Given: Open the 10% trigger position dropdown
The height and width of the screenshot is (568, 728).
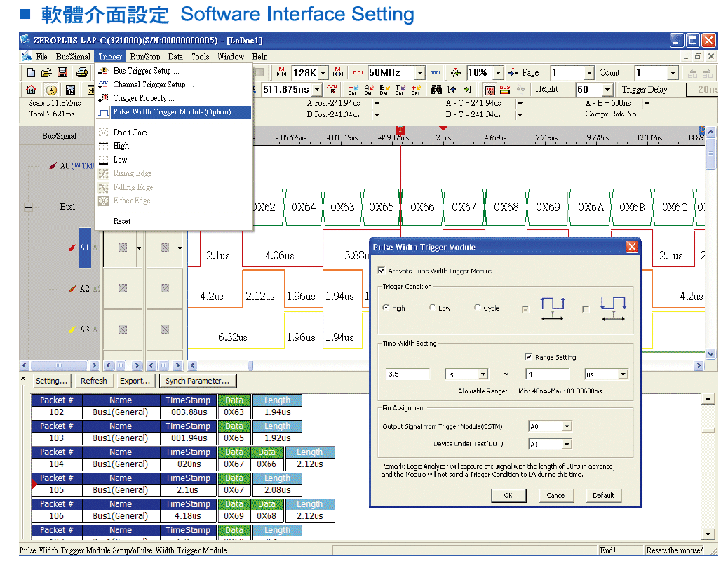Looking at the screenshot, I should click(498, 73).
